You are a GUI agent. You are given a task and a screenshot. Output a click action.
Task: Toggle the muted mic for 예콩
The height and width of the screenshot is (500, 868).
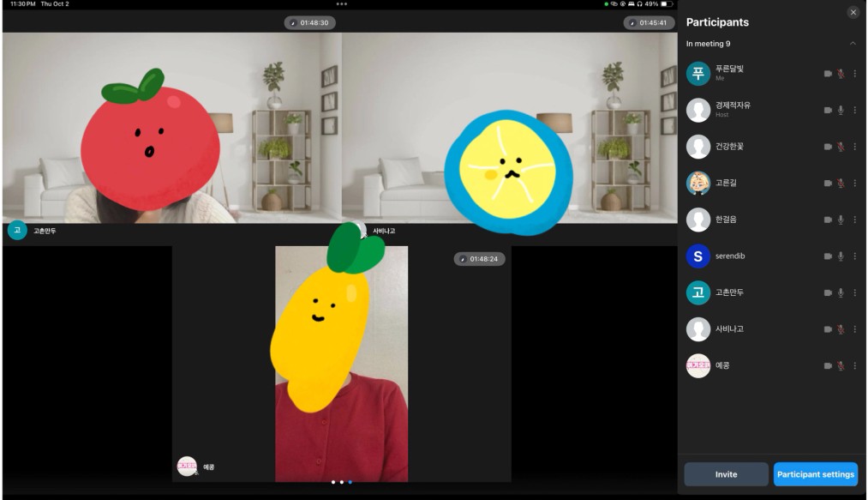point(841,366)
